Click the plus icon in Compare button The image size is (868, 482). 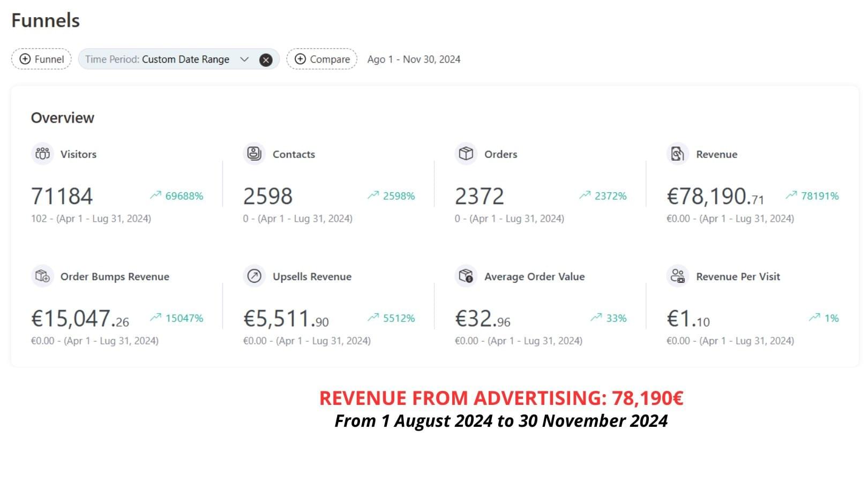pyautogui.click(x=301, y=59)
